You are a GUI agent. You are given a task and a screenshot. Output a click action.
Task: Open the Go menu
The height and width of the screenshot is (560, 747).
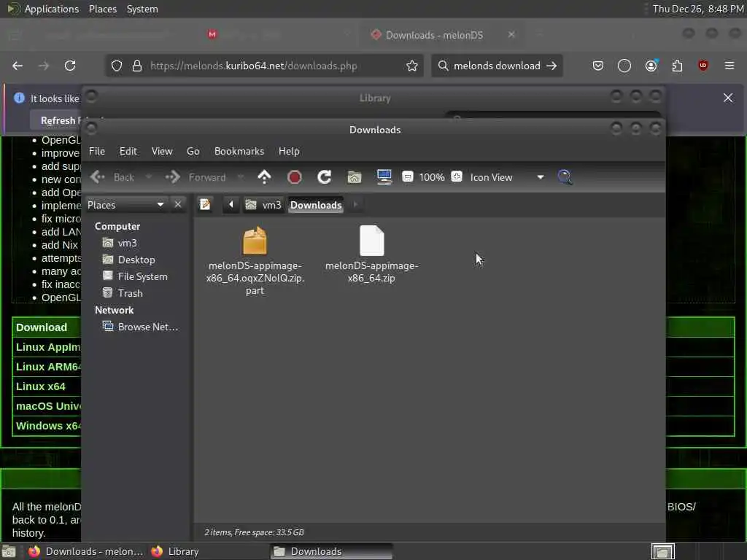(193, 151)
